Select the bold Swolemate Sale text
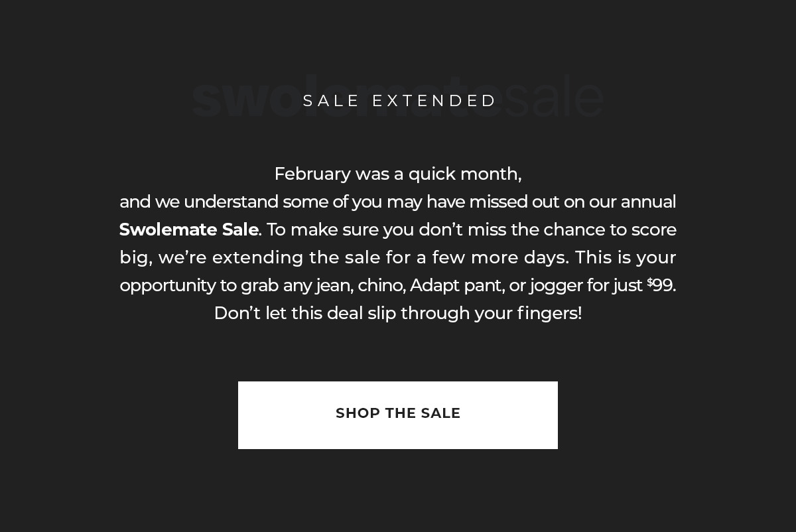This screenshot has width=796, height=532. [188, 230]
